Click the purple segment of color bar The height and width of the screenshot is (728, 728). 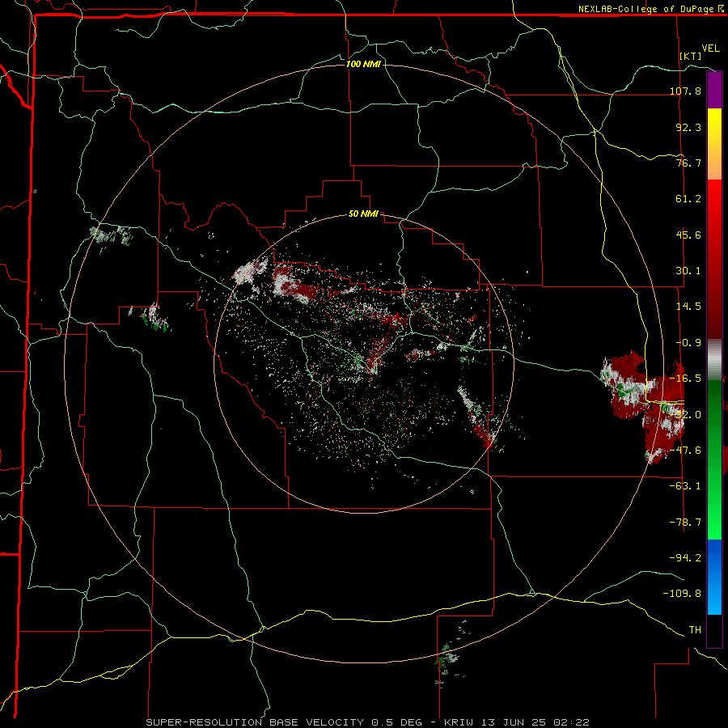coord(714,90)
